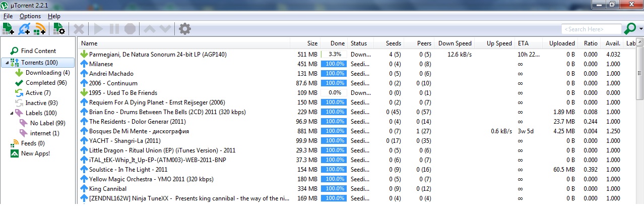Select Brian Eno - Drums Between The Bells torrent
644x206 pixels.
(168, 112)
